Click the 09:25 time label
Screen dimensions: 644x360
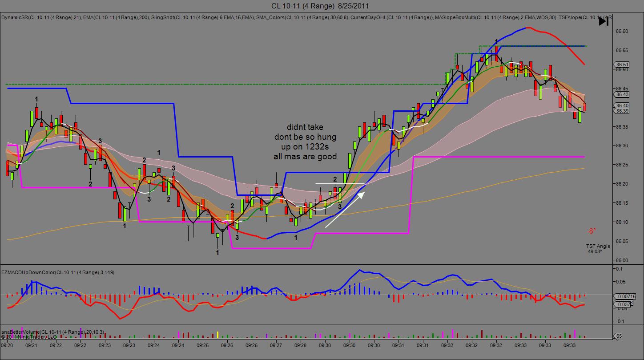(x=202, y=344)
